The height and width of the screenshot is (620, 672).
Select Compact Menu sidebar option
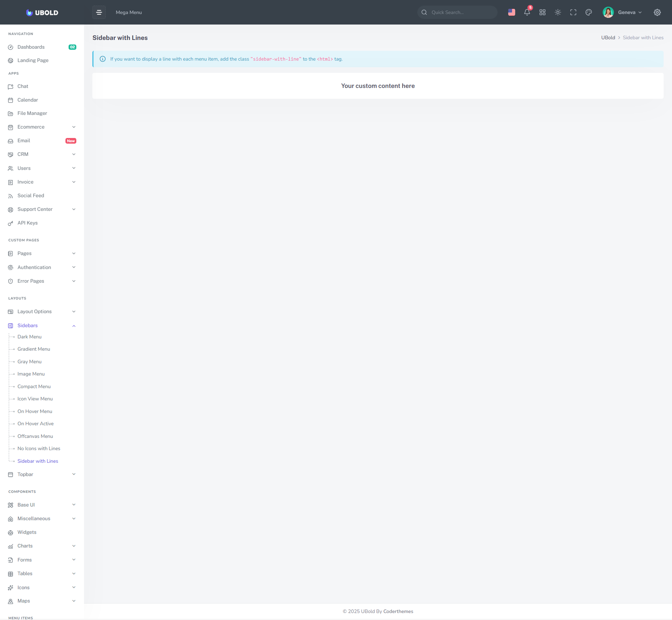[x=34, y=386]
